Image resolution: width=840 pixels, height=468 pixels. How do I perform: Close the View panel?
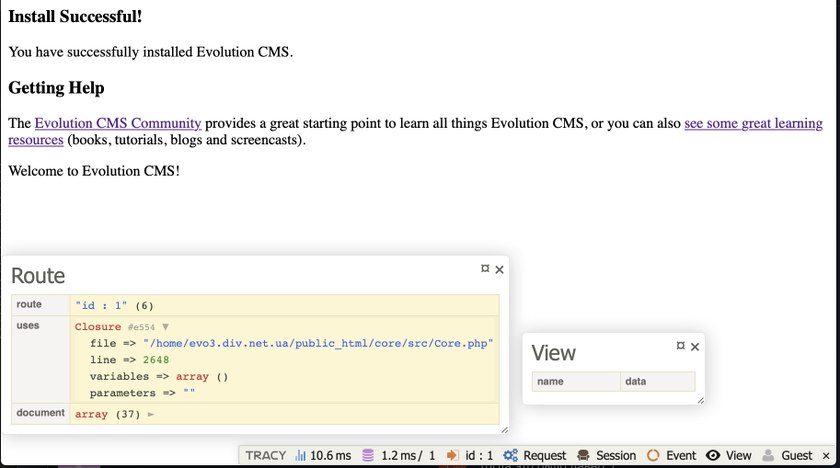click(695, 347)
